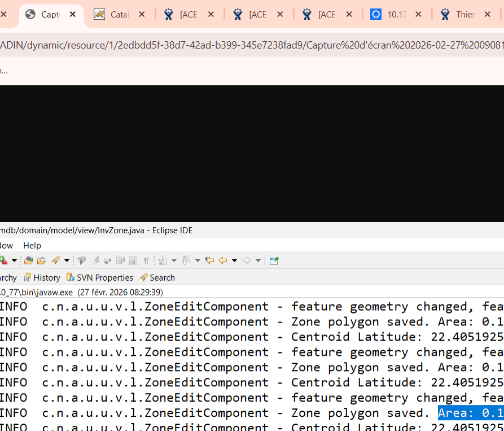Viewport: 504px width, 431px height.
Task: Click the Pin Editor icon
Action: tap(274, 260)
